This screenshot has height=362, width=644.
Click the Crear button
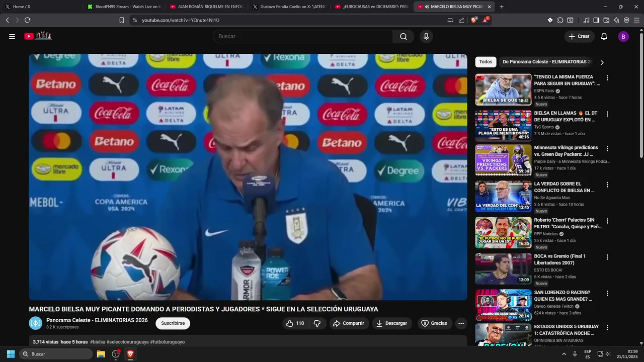(579, 36)
